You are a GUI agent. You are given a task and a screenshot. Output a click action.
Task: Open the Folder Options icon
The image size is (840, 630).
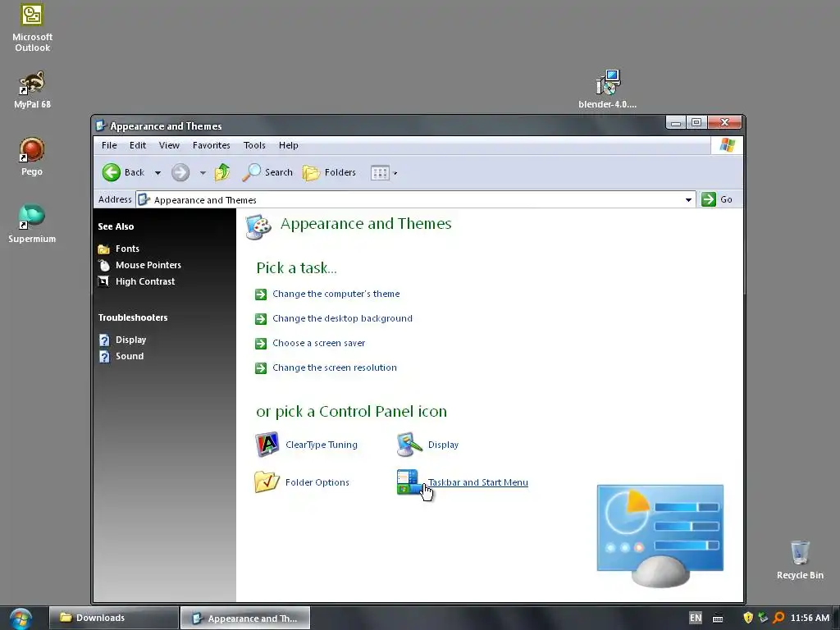[267, 482]
